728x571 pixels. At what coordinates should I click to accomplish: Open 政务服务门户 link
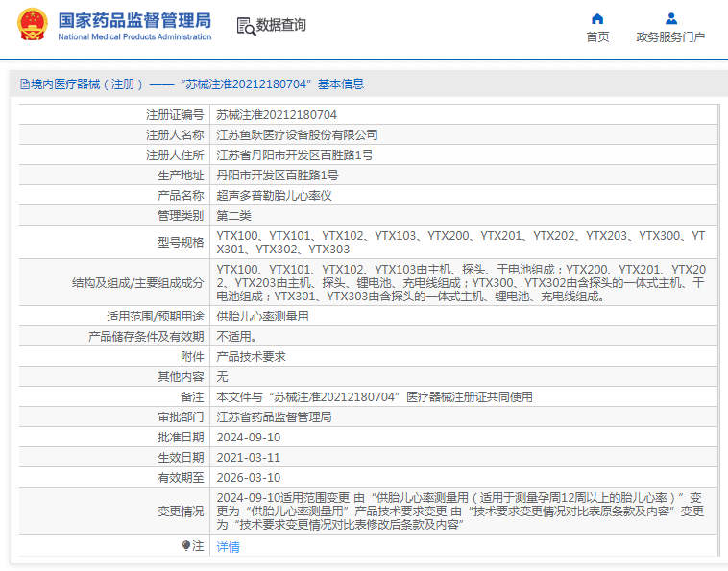click(670, 37)
